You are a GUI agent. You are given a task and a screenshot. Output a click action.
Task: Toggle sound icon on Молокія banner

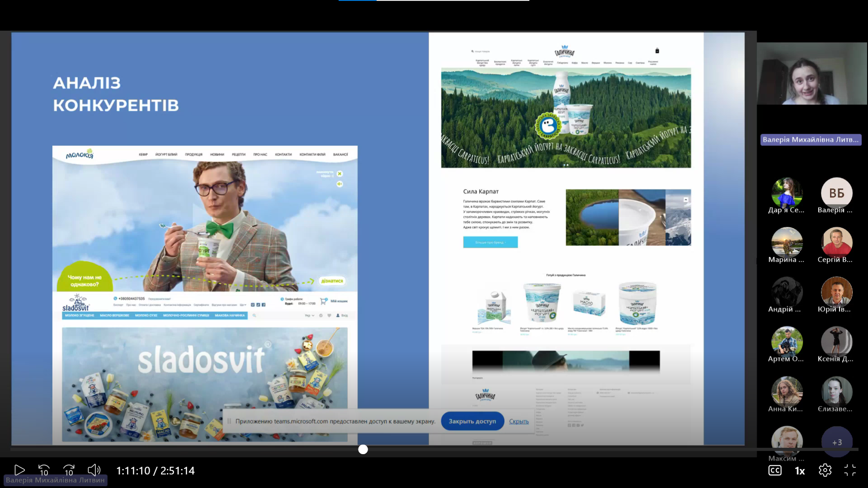340,184
